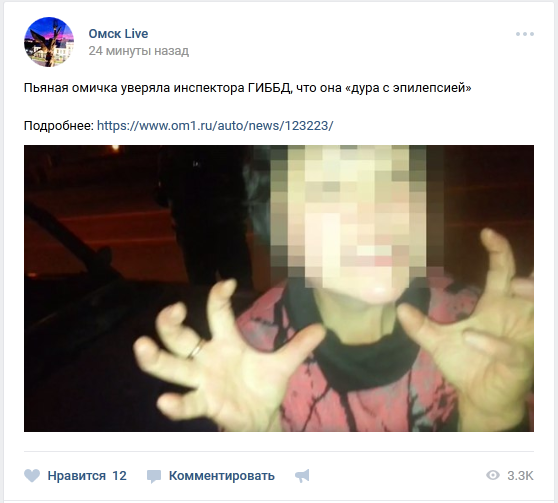Click the 'Нравится' like label
Image resolution: width=558 pixels, height=503 pixels.
pos(77,476)
